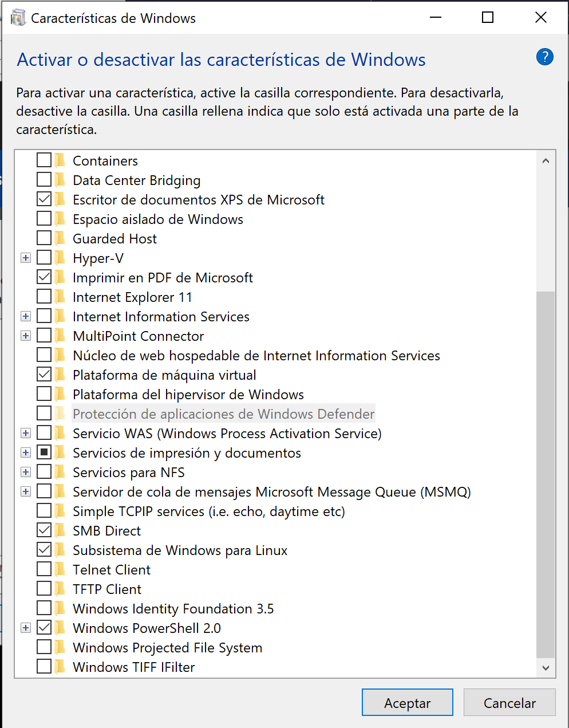Check the Data Center Bridging box
This screenshot has height=728, width=569.
44,179
